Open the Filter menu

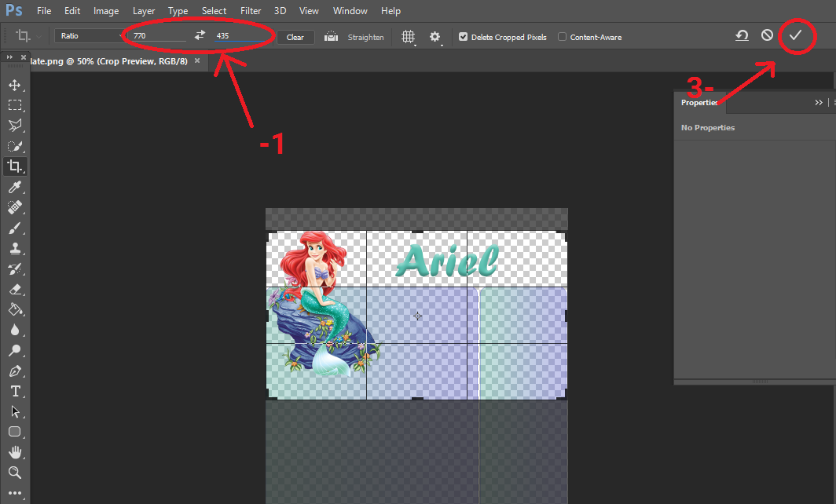tap(251, 11)
